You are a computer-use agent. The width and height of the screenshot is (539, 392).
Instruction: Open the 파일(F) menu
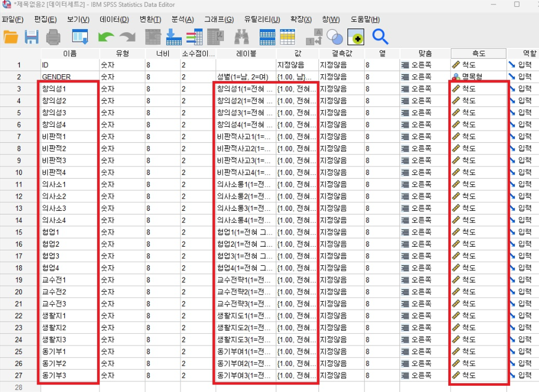[12, 20]
